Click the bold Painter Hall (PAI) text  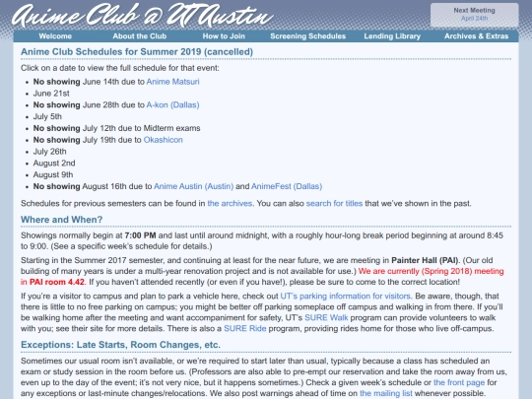coord(425,260)
